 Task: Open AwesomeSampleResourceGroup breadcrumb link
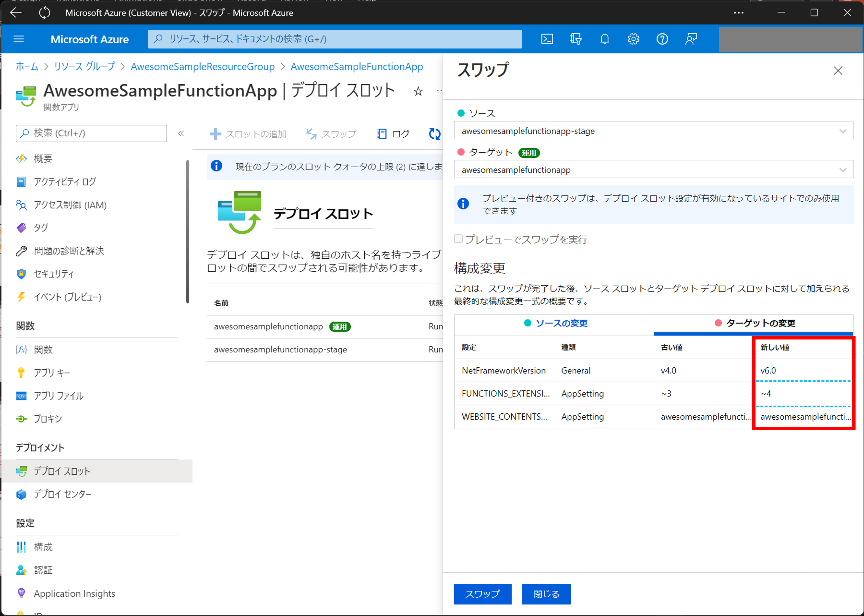203,67
